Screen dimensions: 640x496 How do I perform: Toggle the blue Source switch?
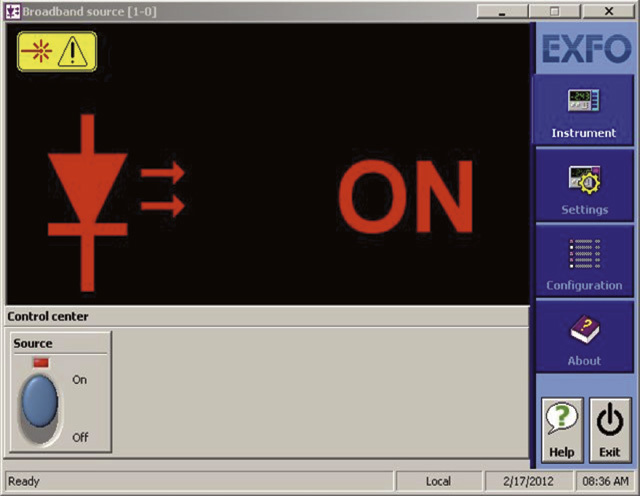(40, 402)
